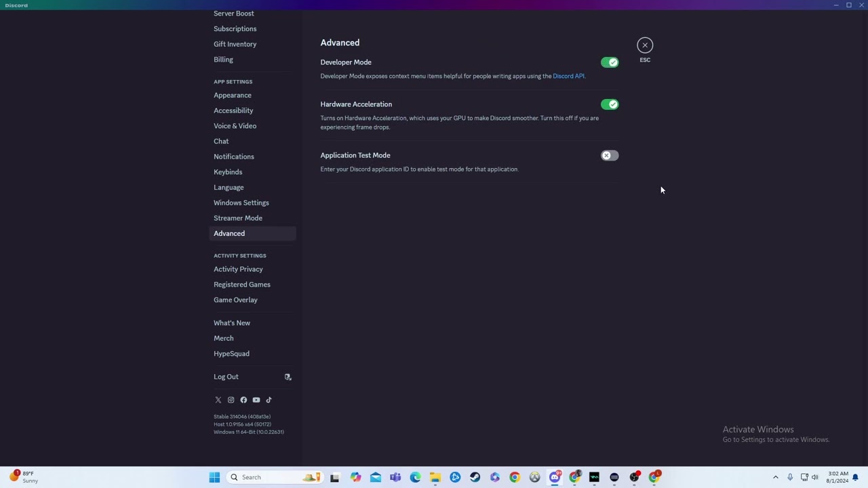Open Language settings
Image resolution: width=868 pixels, height=488 pixels.
tap(229, 188)
